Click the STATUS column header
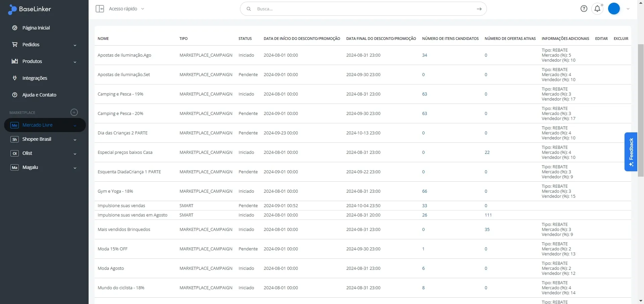This screenshot has height=304, width=644. click(x=245, y=39)
